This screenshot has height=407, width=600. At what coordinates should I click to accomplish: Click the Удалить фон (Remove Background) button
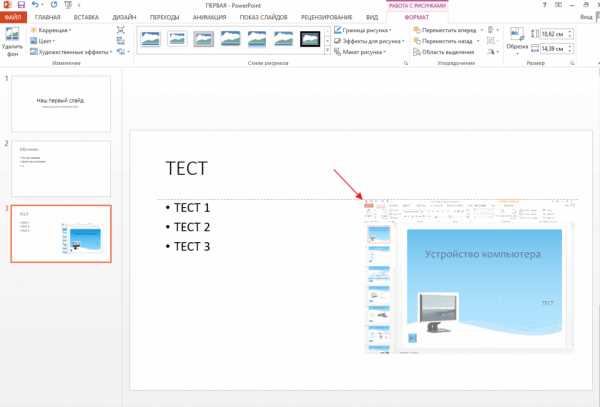pyautogui.click(x=12, y=42)
